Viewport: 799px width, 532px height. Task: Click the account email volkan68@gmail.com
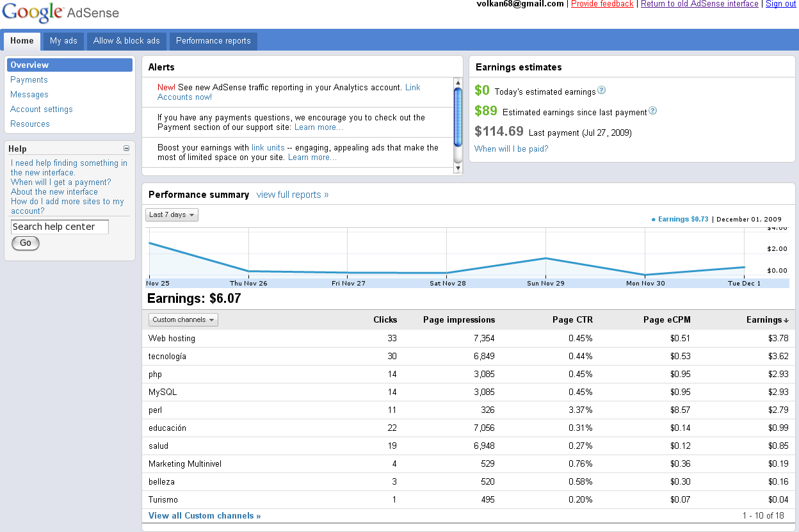(x=521, y=4)
